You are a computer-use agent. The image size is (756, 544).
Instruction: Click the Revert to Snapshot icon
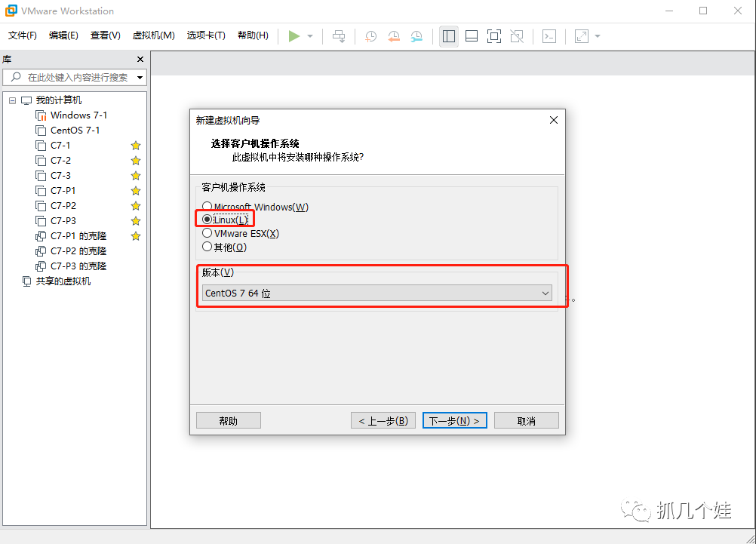coord(393,36)
